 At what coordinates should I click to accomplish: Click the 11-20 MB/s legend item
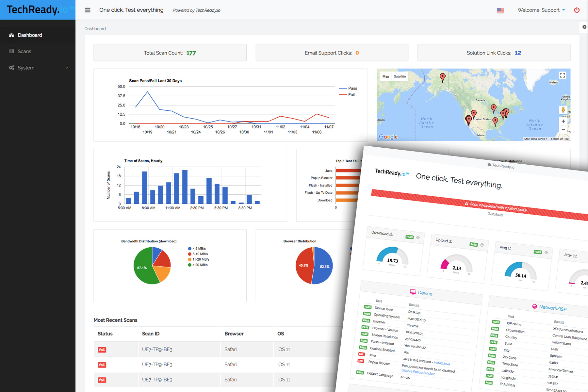[x=199, y=259]
